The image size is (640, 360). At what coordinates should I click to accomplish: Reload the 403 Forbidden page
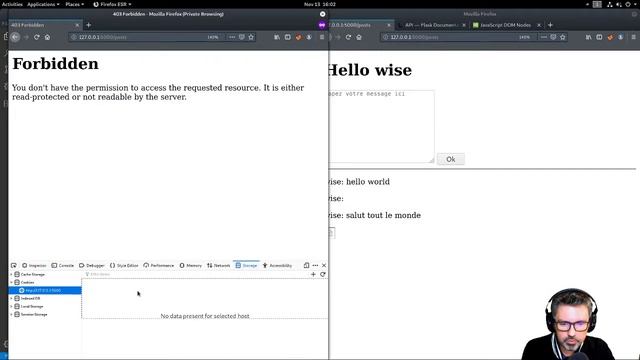point(37,37)
